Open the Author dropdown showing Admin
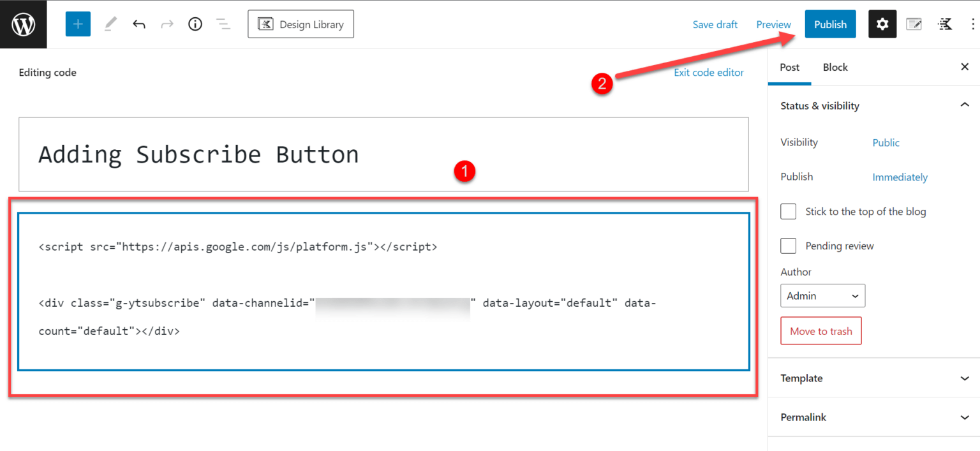 point(822,296)
